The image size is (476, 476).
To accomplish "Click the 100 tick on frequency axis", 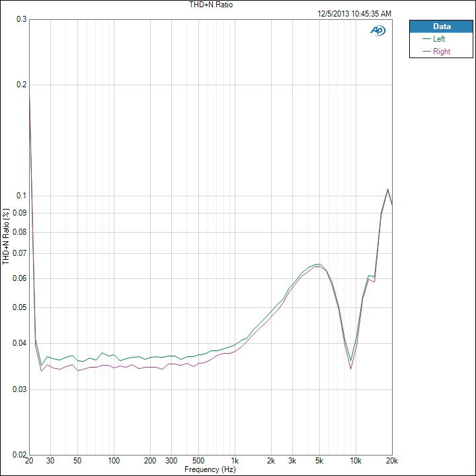I will [114, 461].
